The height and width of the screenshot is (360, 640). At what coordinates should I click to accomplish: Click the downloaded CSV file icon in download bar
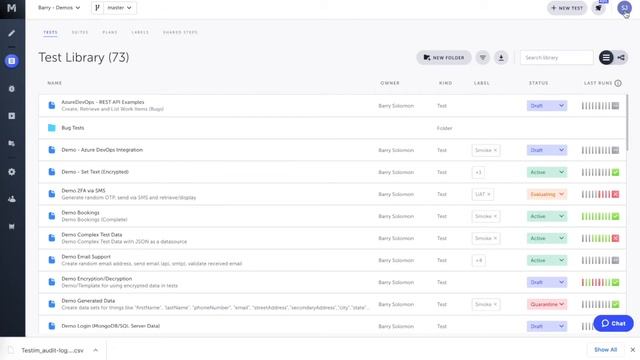(11, 350)
